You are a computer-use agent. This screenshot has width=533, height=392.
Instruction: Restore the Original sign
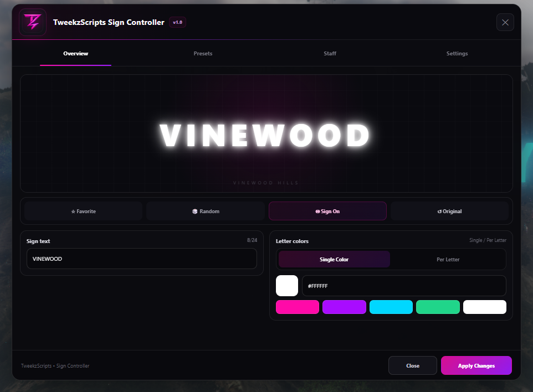pos(449,212)
